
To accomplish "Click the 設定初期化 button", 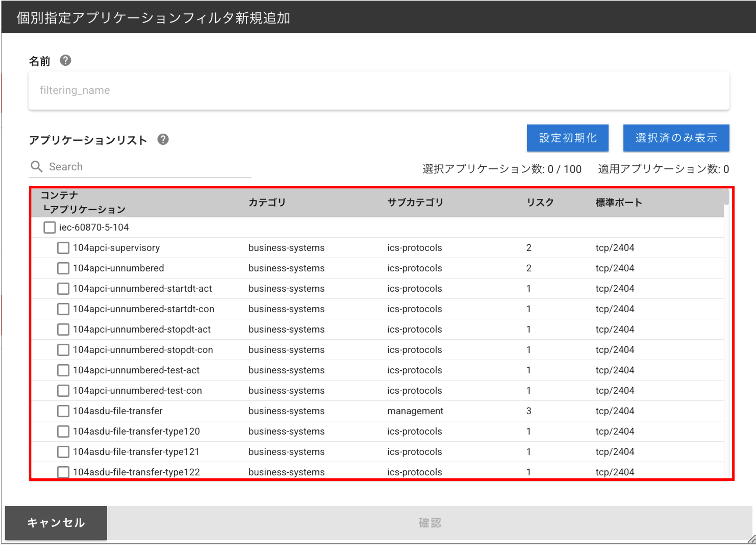I will (x=567, y=138).
